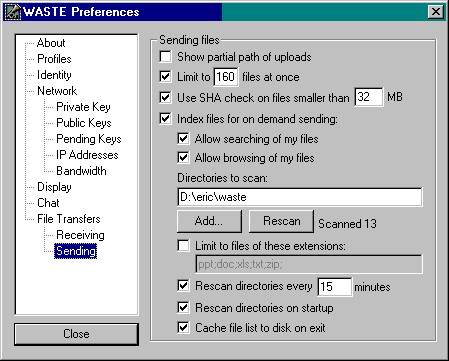Screen dimensions: 449x361
Task: Select the Network tree node
Action: 57,91
